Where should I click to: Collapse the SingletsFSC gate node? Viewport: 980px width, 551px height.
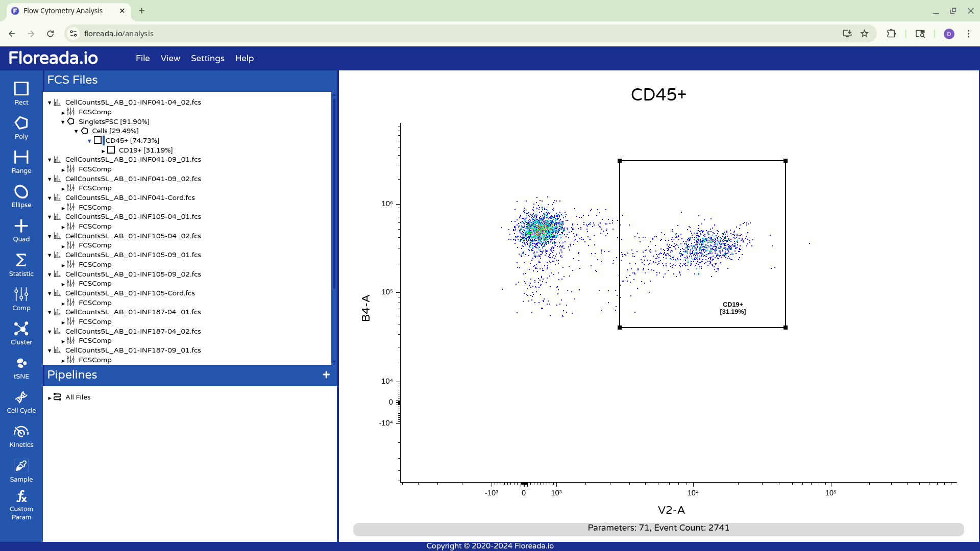(63, 122)
